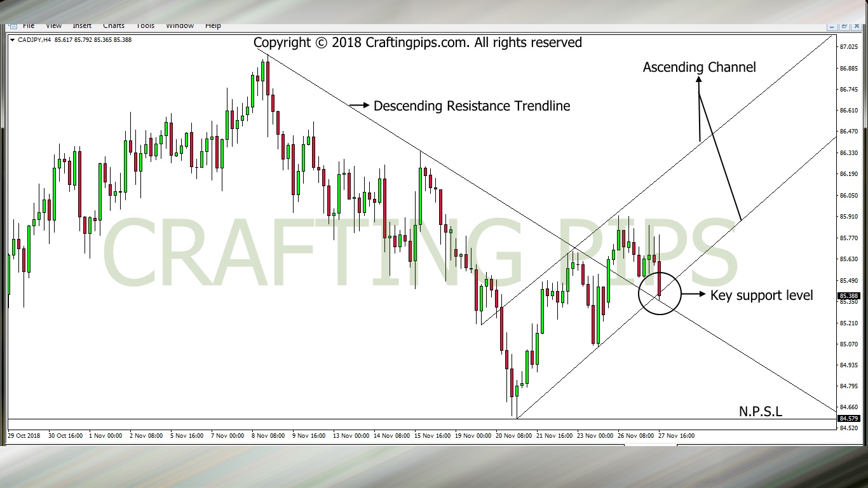Open the Insert menu
This screenshot has height=488, width=868.
tap(82, 26)
